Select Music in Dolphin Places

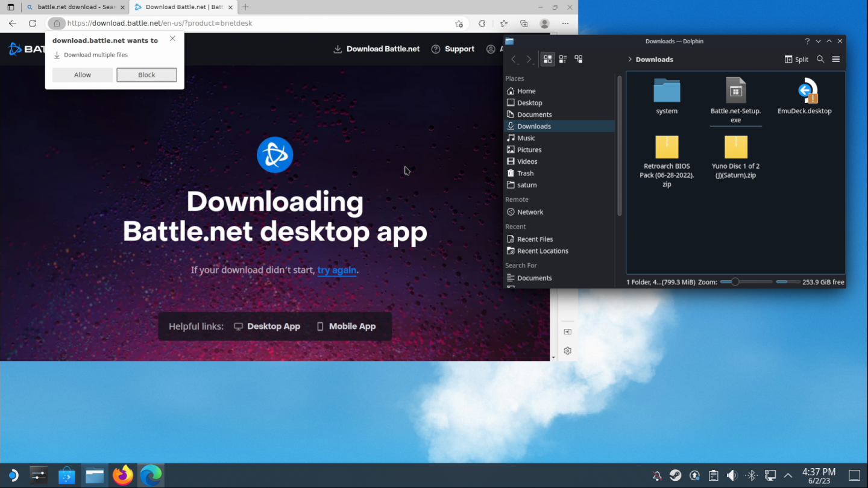559,138
